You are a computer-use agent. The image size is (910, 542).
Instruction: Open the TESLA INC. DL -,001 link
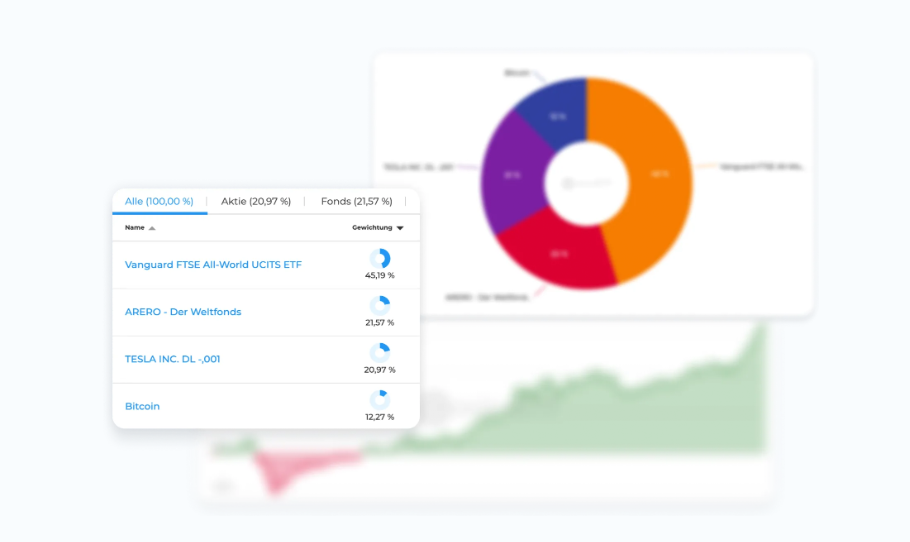pos(172,359)
